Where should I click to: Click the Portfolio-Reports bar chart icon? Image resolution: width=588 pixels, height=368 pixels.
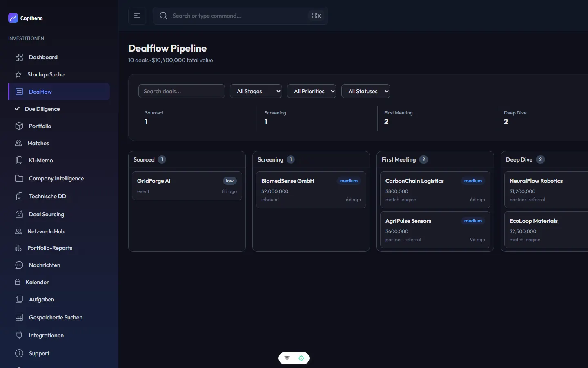point(18,248)
